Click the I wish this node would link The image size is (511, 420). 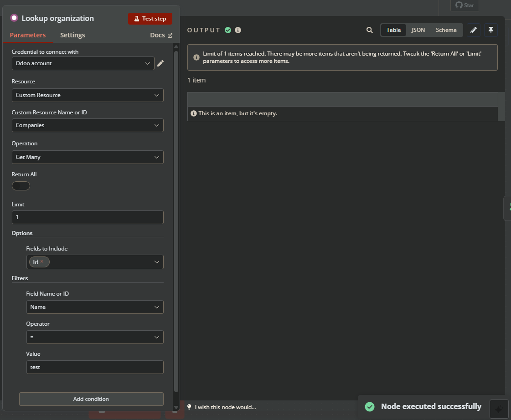click(x=225, y=407)
